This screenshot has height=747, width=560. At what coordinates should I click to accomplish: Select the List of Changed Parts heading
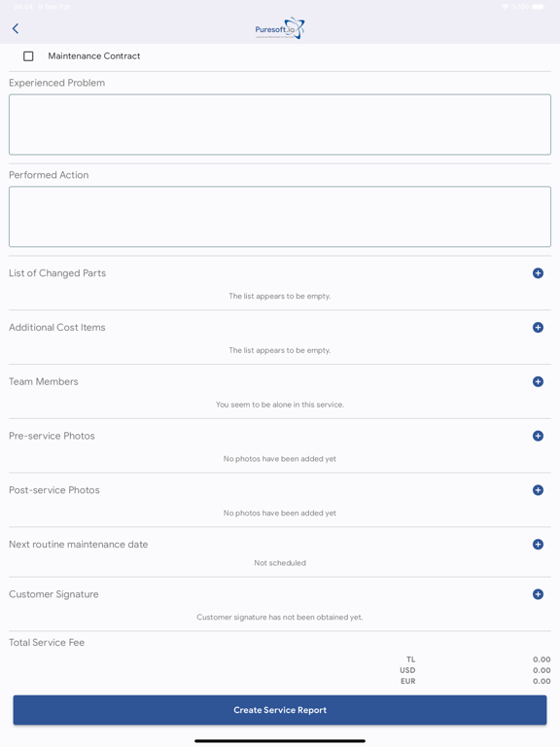(x=57, y=273)
